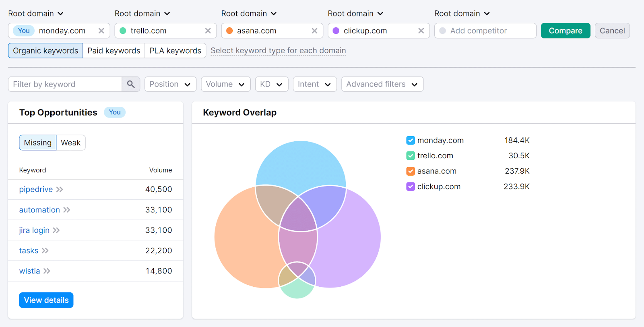644x327 pixels.
Task: Switch to Paid keywords tab
Action: point(114,51)
